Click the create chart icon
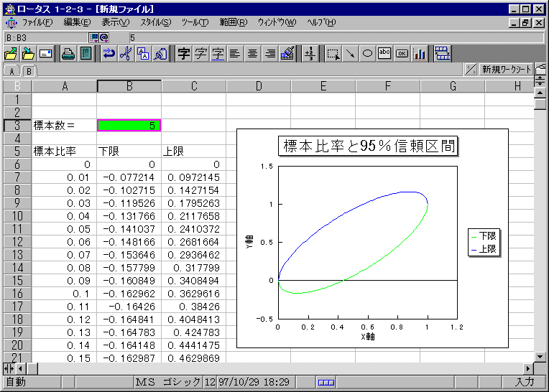This screenshot has width=549, height=392. pyautogui.click(x=419, y=54)
